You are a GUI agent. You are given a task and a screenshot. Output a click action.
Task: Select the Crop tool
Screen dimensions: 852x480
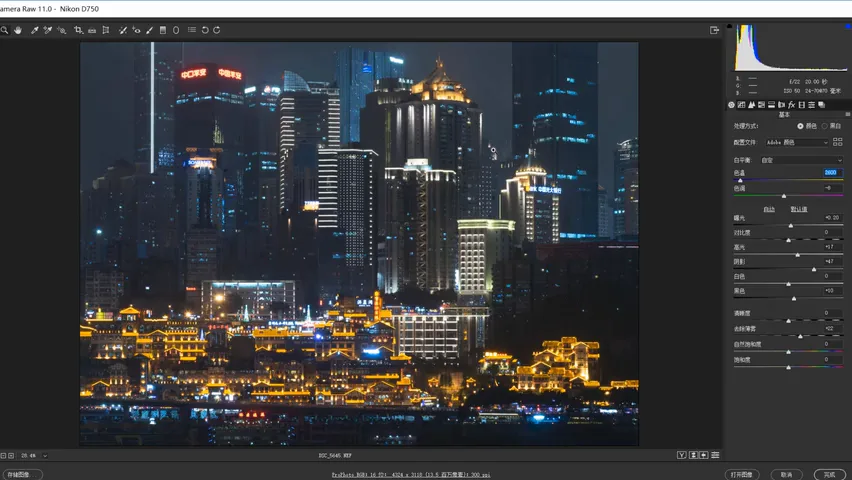[x=78, y=30]
